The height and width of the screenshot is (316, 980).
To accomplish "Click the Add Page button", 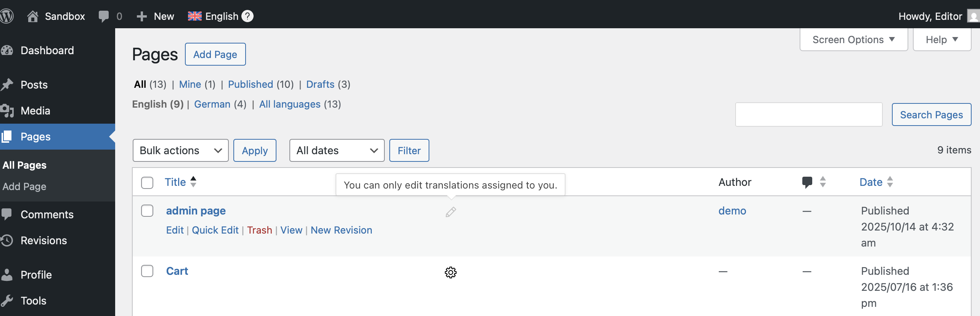I will tap(215, 54).
